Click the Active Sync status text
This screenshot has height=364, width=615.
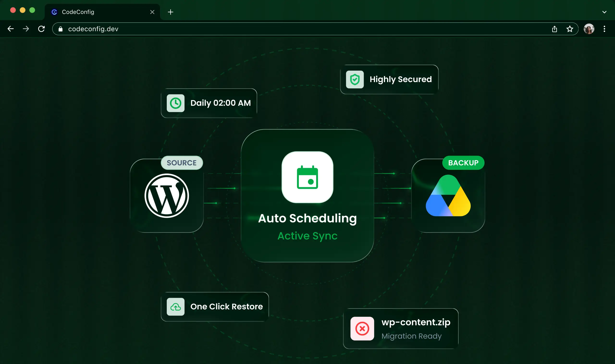307,236
